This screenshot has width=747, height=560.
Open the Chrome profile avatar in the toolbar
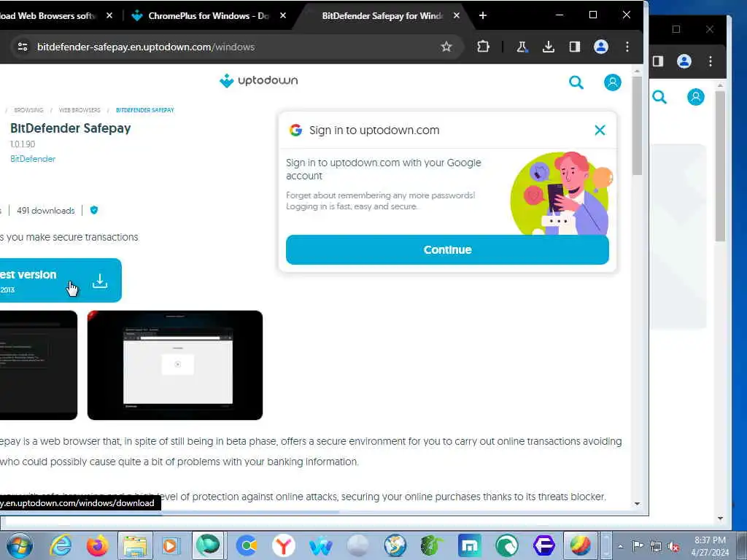pos(601,47)
